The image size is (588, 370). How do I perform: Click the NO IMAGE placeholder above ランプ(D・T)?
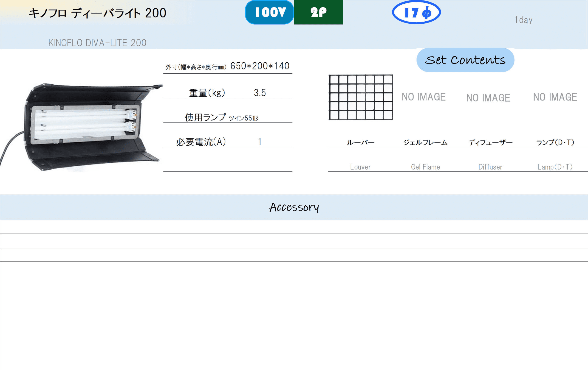coord(555,97)
